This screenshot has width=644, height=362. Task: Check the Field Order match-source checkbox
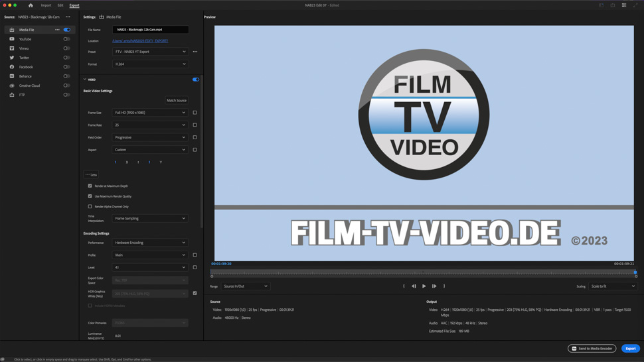point(195,137)
